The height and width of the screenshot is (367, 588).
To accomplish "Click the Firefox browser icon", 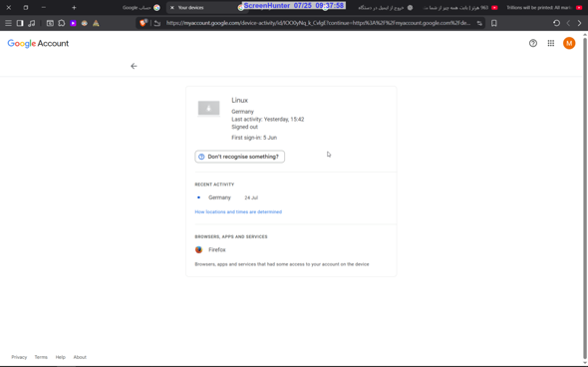I will tap(198, 250).
